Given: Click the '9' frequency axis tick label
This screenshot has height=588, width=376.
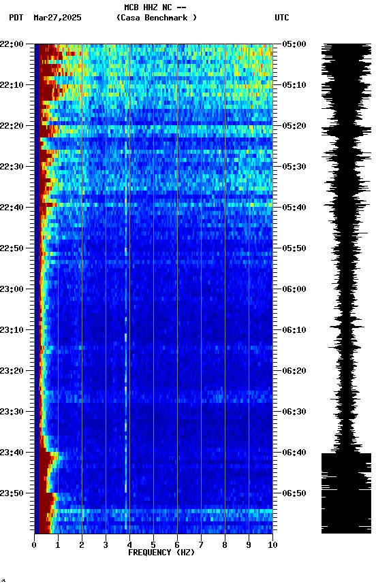Looking at the screenshot, I should (249, 545).
